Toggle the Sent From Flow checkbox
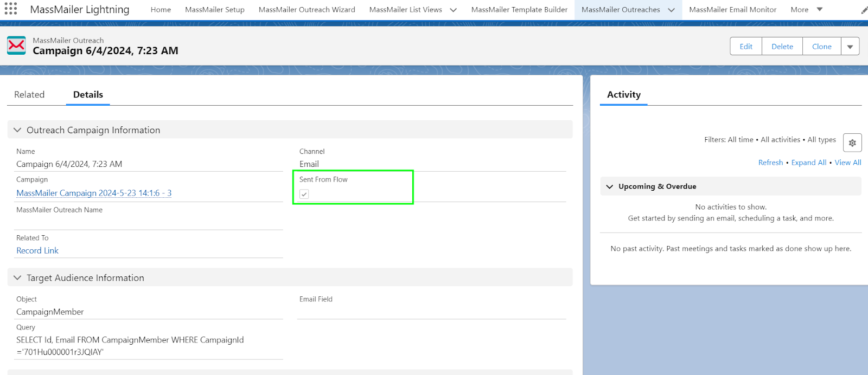This screenshot has width=868, height=375. 304,194
